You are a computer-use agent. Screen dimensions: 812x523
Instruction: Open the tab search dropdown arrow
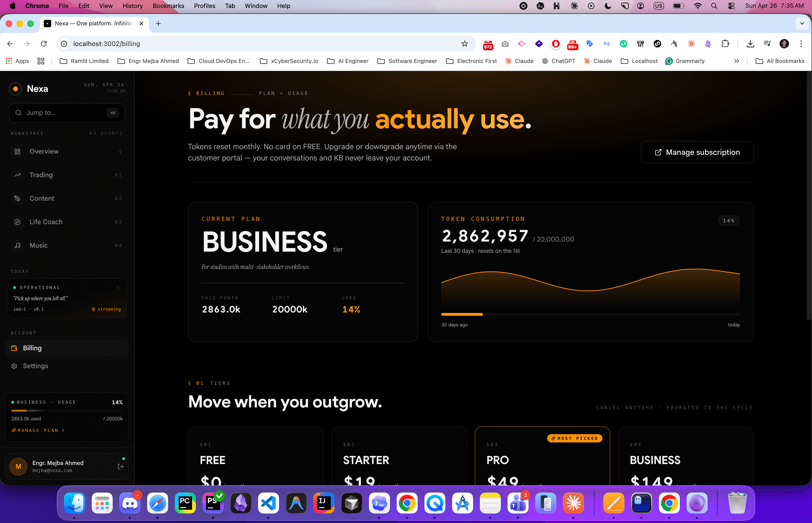(x=802, y=23)
